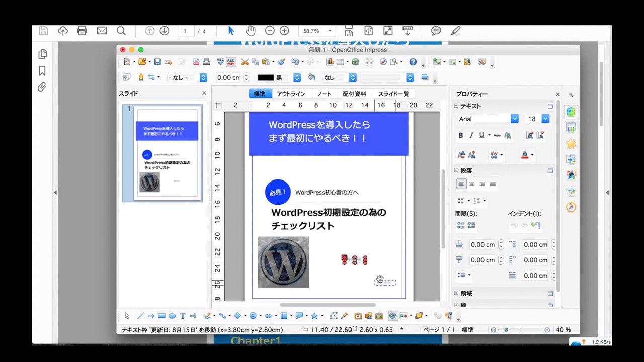Collapse the 段落 section in Properties
The width and height of the screenshot is (644, 362).
click(456, 171)
